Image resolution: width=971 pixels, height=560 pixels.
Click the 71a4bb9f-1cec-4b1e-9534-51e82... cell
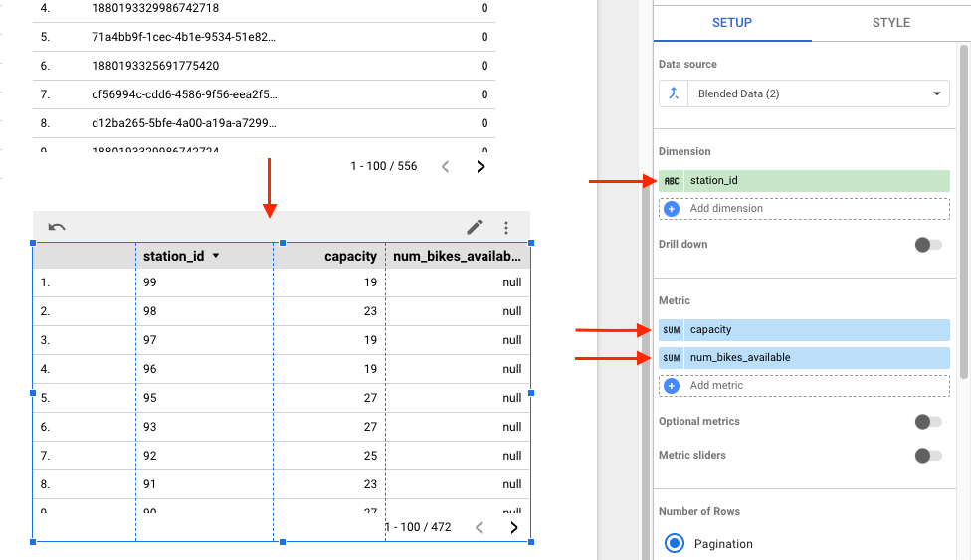[184, 37]
